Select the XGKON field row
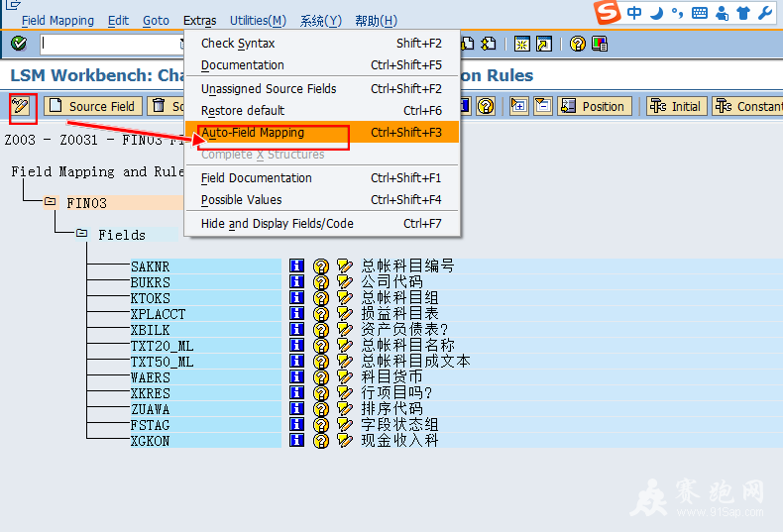This screenshot has height=532, width=783. 206,441
